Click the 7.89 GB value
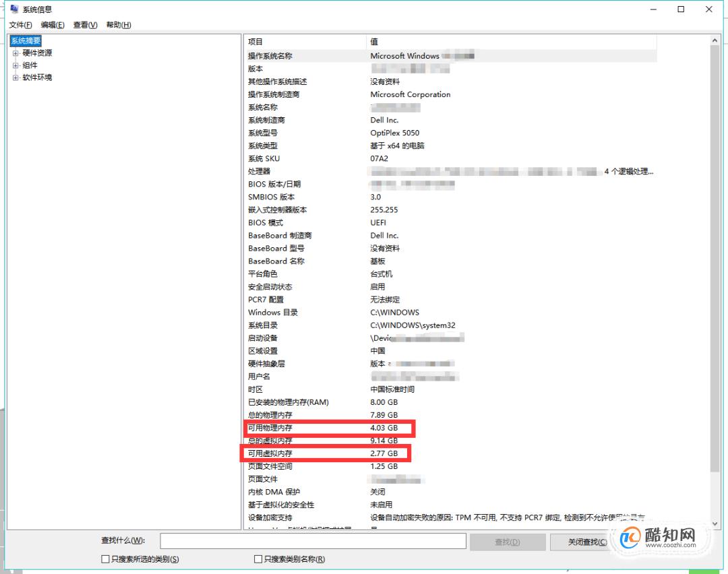Screen dimensions: 728x574 click(384, 415)
